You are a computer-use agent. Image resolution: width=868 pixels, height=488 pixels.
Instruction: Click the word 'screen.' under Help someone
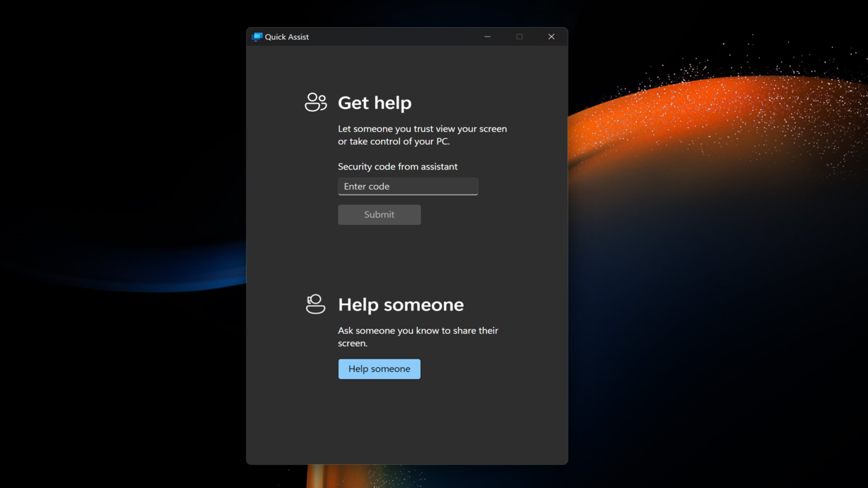353,344
